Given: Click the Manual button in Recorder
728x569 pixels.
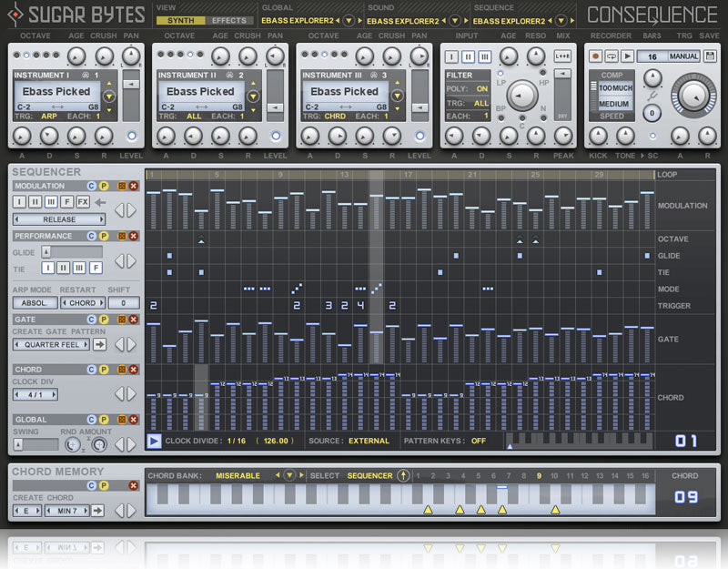Looking at the screenshot, I should tap(683, 56).
